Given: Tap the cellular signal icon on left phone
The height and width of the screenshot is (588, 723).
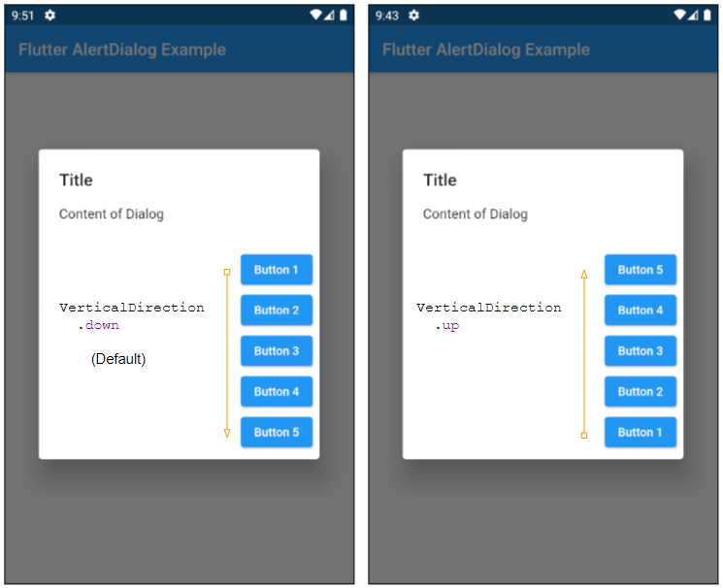Looking at the screenshot, I should click(329, 16).
